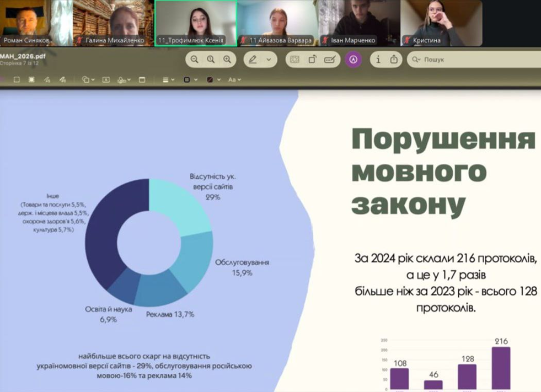Click the zoom out magnifier icon
This screenshot has width=541, height=392.
coord(195,60)
